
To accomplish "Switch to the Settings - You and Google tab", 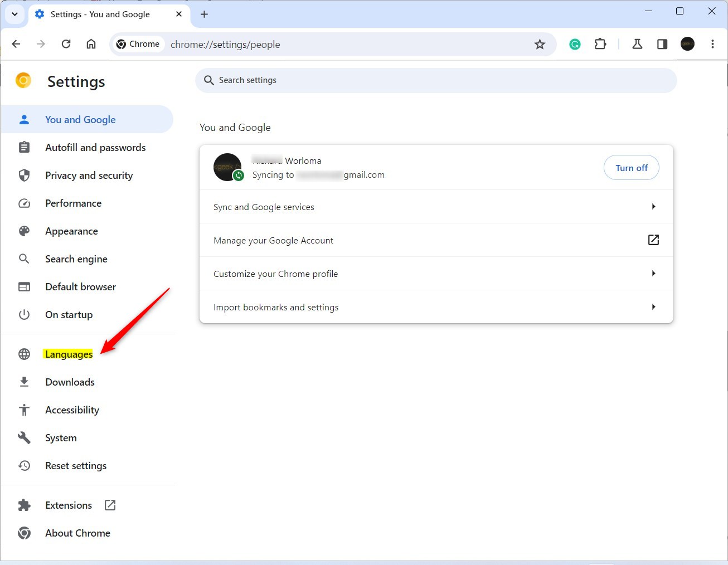I will (99, 14).
